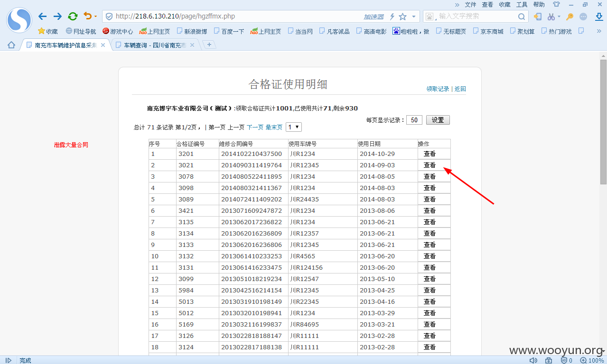The width and height of the screenshot is (607, 364).
Task: Close the 南充市车辆维护信息采集 tab
Action: coord(103,45)
